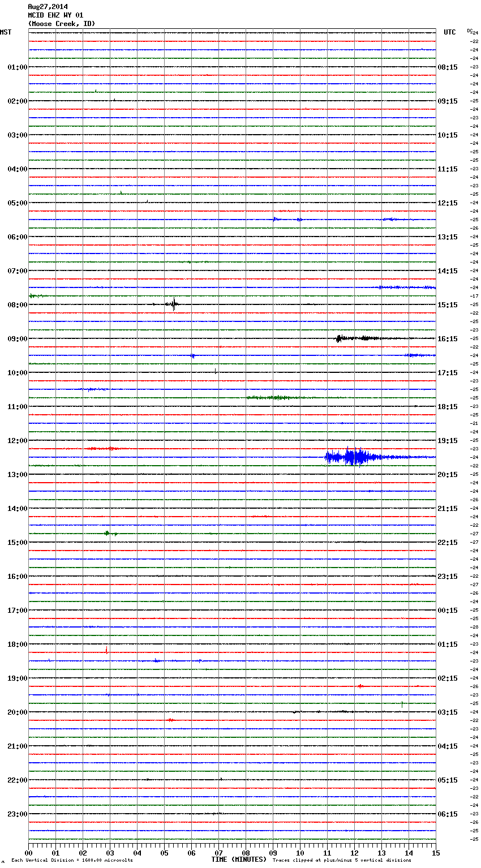This screenshot has height=868, width=481.
Task: Click the DC offset column header
Action: (x=470, y=30)
